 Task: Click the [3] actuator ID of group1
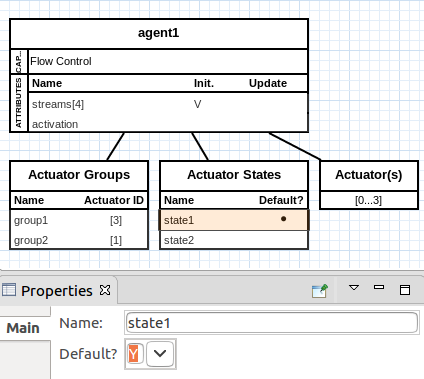116,220
